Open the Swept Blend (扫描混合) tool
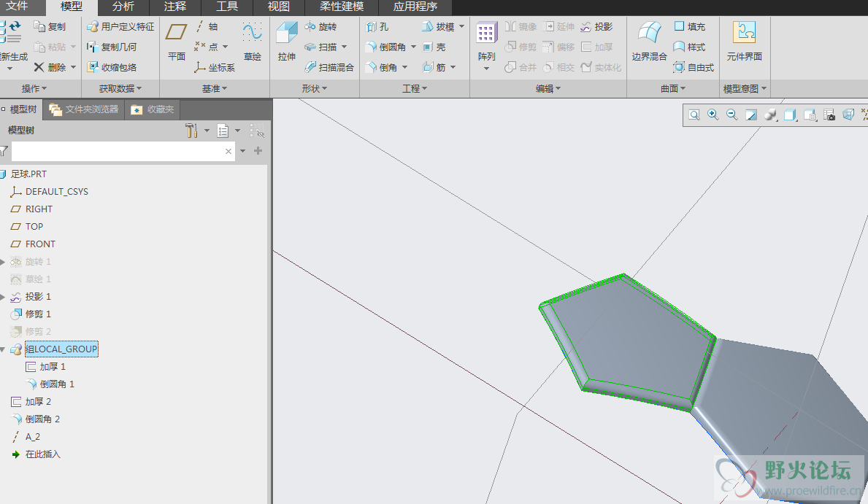 [329, 68]
